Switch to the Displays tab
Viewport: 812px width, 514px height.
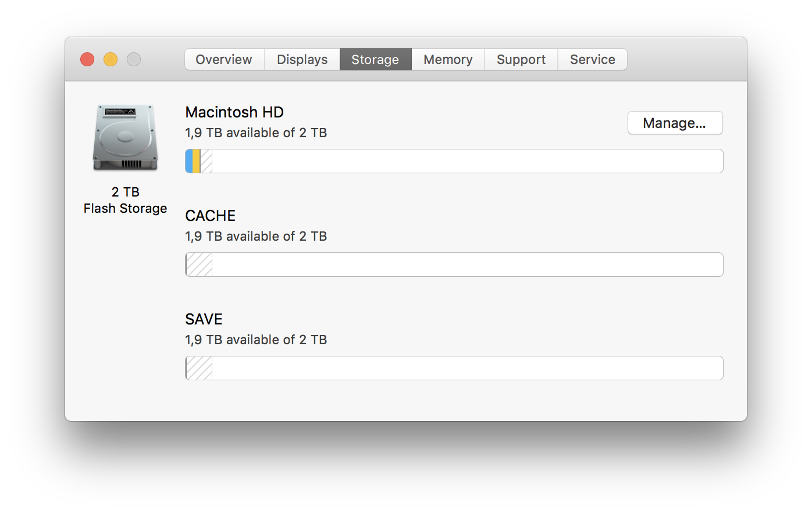(302, 59)
